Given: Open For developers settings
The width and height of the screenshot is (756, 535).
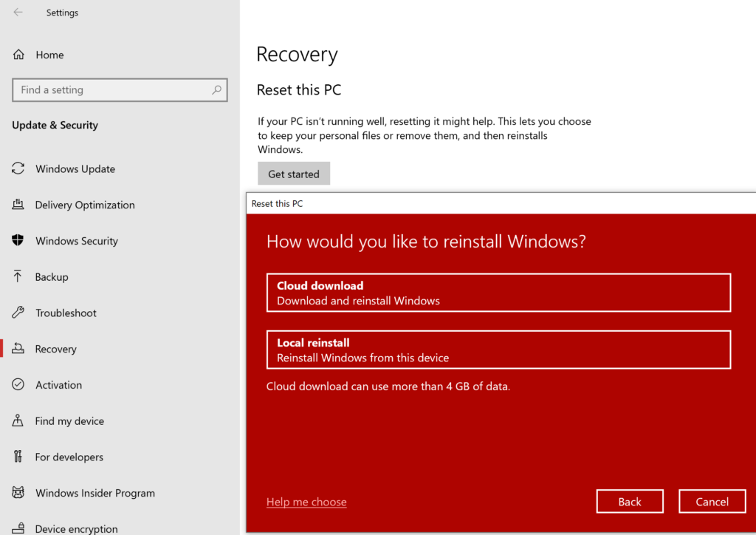Looking at the screenshot, I should point(69,457).
